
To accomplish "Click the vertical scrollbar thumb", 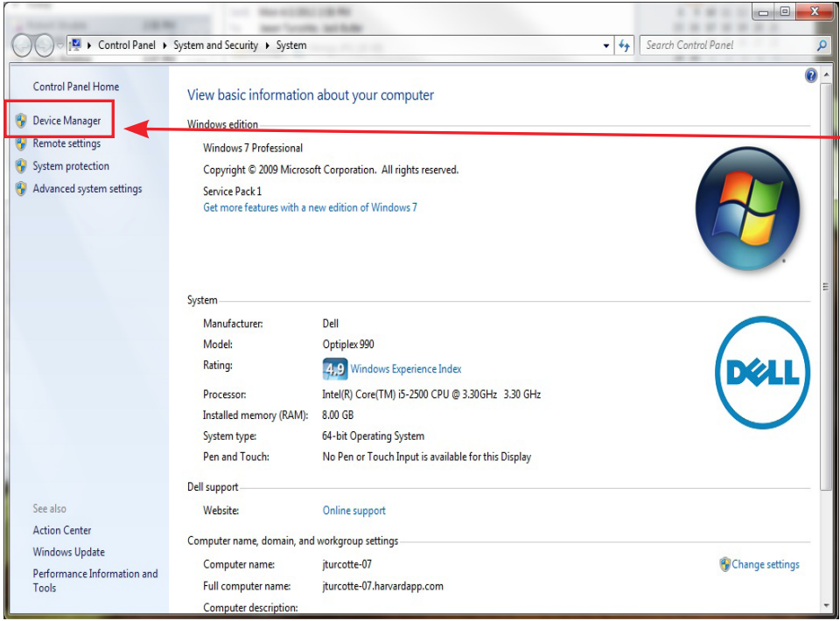I will click(x=825, y=286).
